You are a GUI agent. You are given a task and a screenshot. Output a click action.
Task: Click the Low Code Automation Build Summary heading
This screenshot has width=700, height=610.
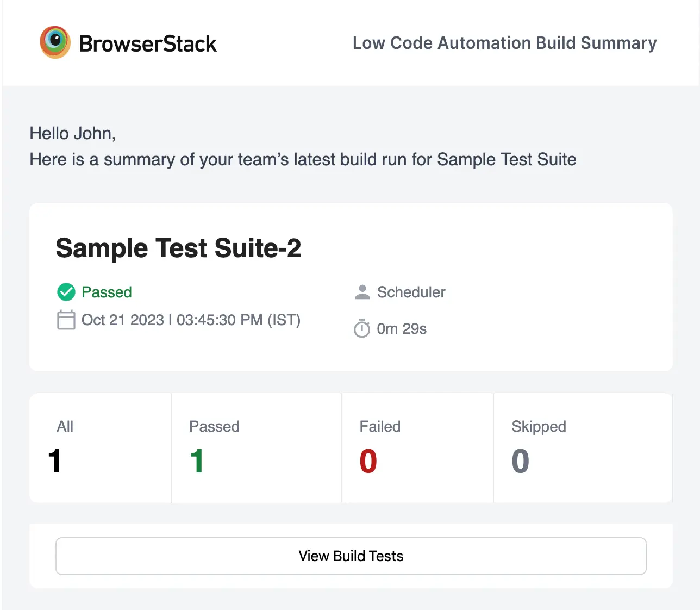pos(504,43)
